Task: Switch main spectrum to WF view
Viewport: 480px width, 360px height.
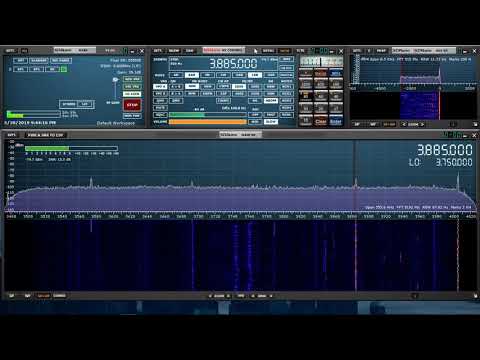Action: click(28, 296)
